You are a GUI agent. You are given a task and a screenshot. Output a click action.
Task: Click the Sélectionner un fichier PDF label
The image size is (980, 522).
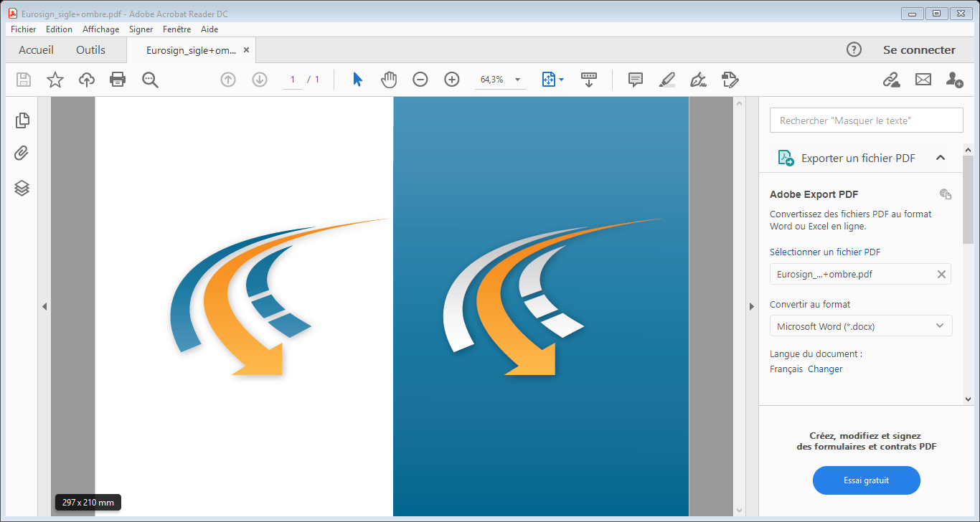(825, 252)
